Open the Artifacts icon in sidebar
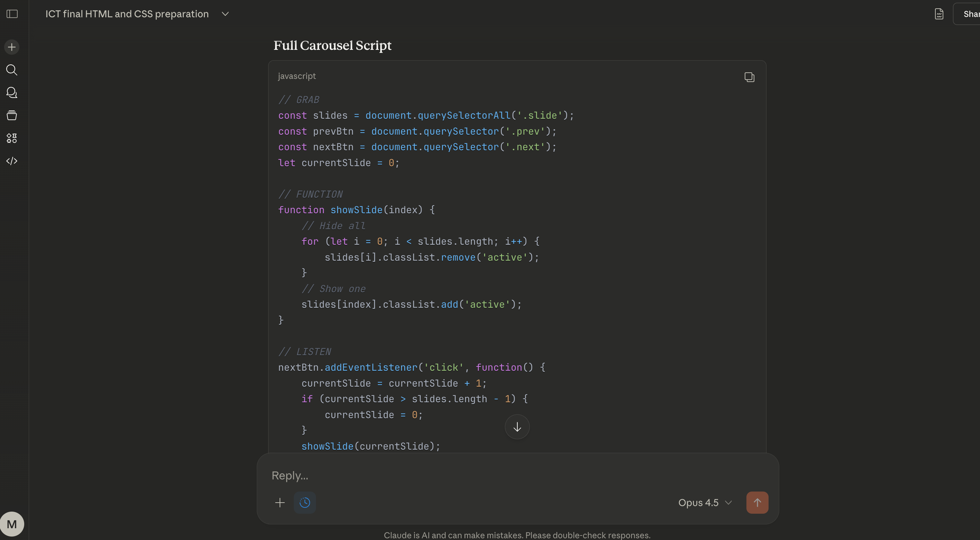Image resolution: width=980 pixels, height=540 pixels. 12,138
